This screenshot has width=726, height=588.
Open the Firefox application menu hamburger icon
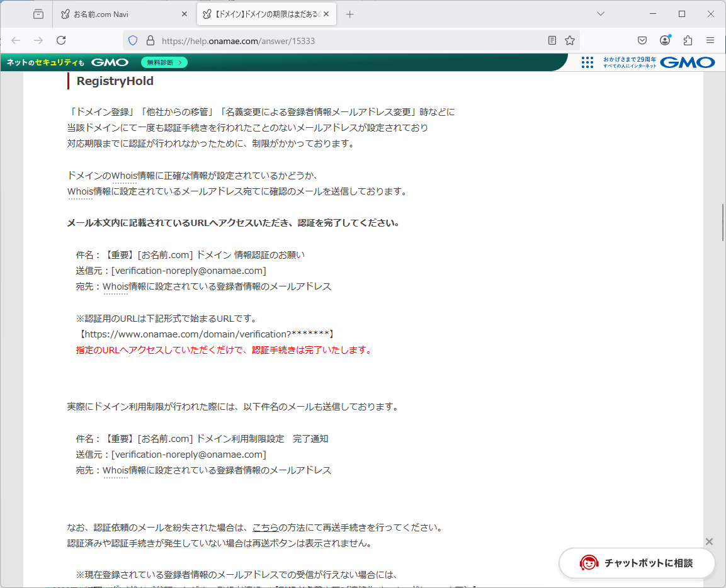(x=710, y=40)
